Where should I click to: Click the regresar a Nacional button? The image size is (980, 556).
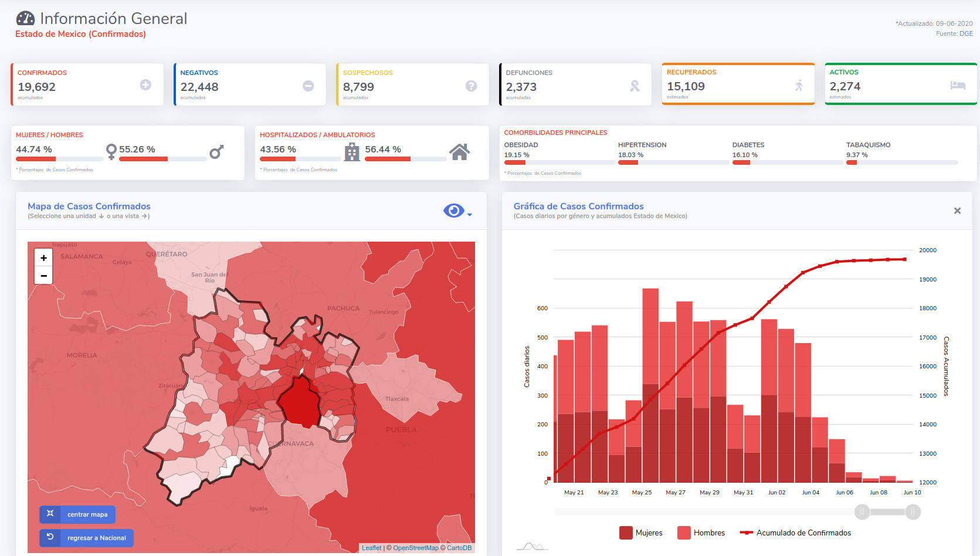coord(86,538)
